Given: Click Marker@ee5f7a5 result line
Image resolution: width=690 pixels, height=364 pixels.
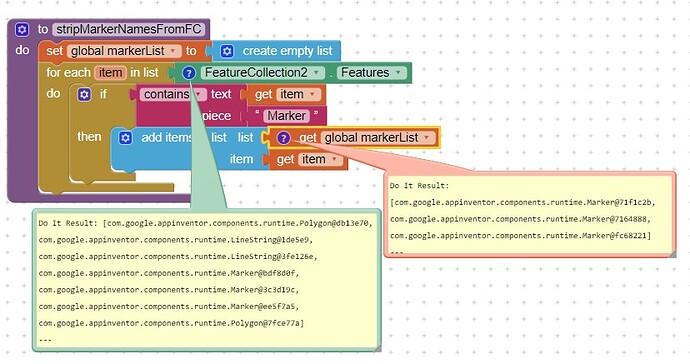Looking at the screenshot, I should (169, 307).
